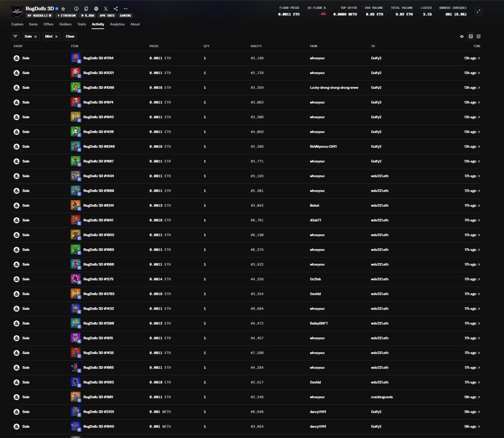View transaction for the #1404 sale (17h ago)
Viewport: 504px width, 438px height.
point(472,176)
